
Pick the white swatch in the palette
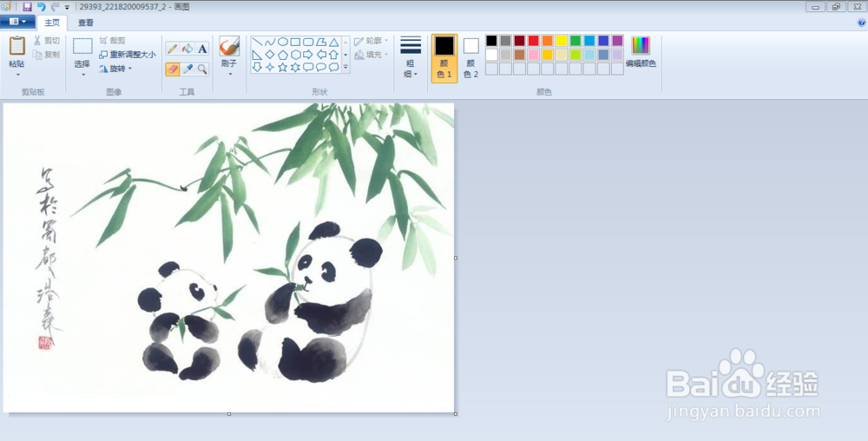click(491, 55)
